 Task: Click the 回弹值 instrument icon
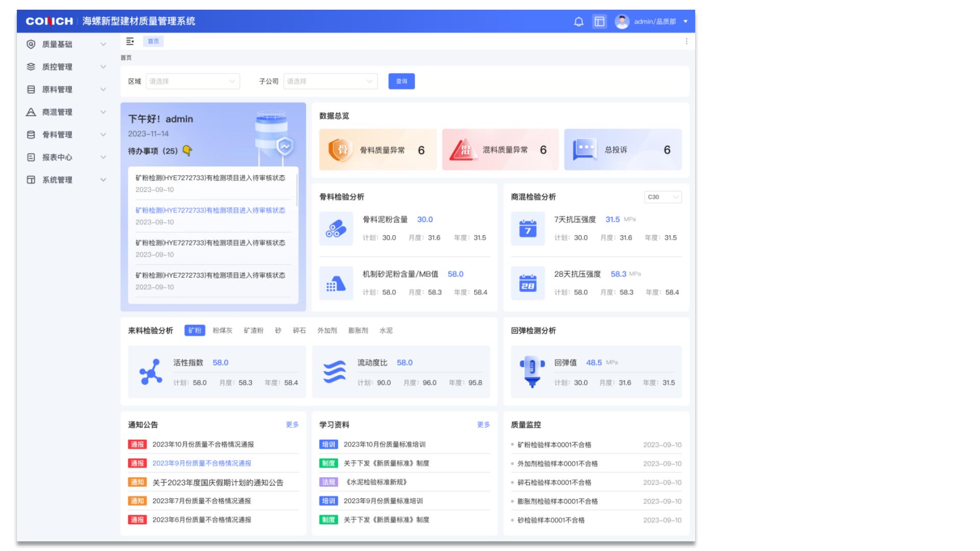click(532, 371)
